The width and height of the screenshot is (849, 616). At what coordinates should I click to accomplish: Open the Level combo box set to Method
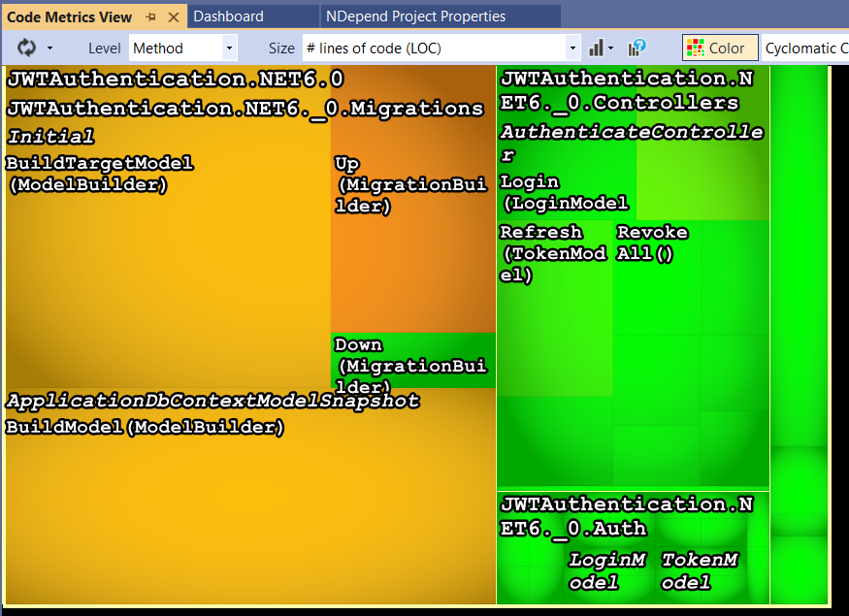click(183, 49)
